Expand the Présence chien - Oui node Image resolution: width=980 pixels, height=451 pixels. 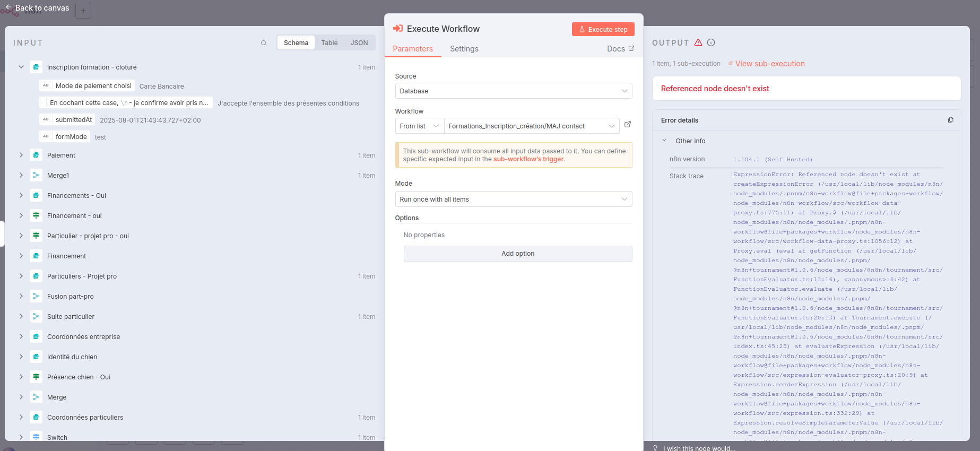click(x=21, y=377)
